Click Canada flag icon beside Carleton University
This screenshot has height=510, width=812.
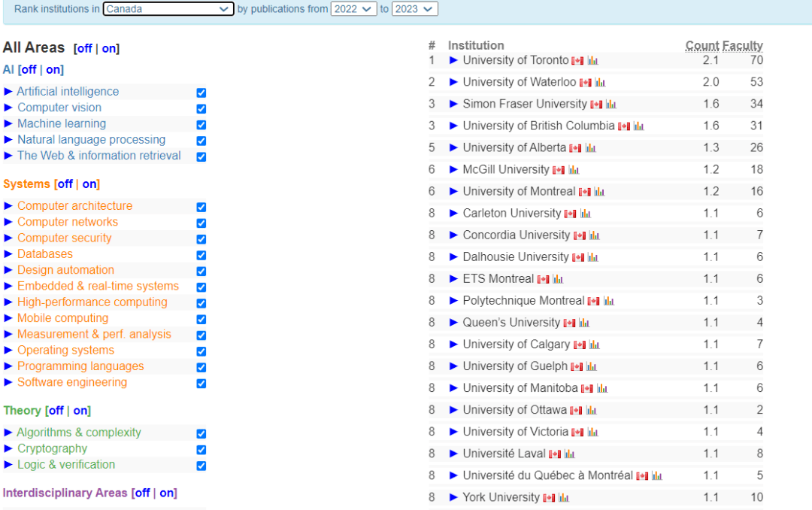point(570,214)
